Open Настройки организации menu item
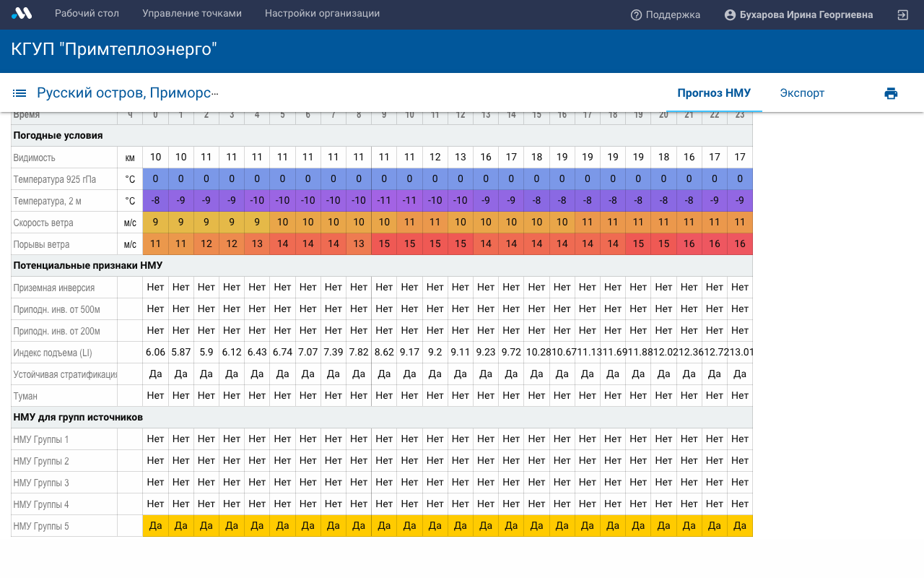Screen dimensions: 924x578 [322, 14]
